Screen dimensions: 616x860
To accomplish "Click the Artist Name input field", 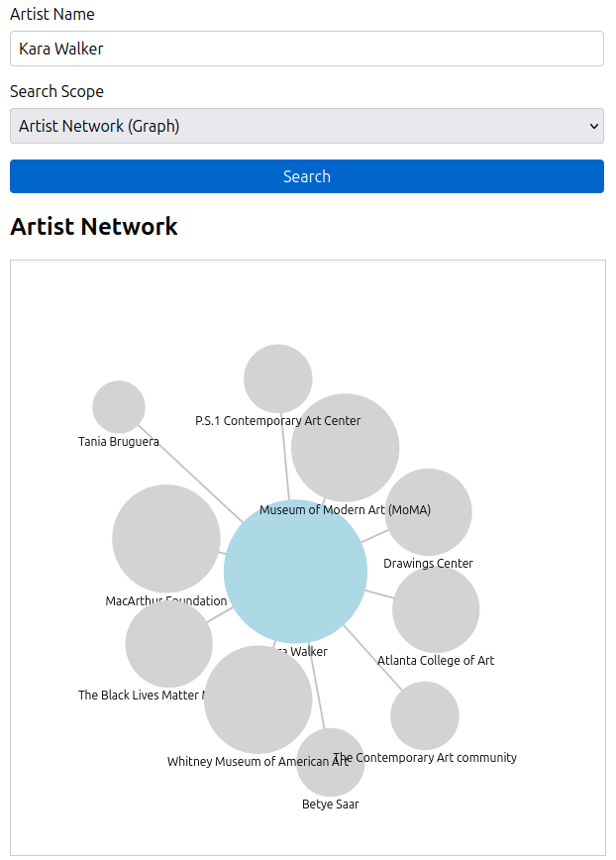I will (x=307, y=49).
